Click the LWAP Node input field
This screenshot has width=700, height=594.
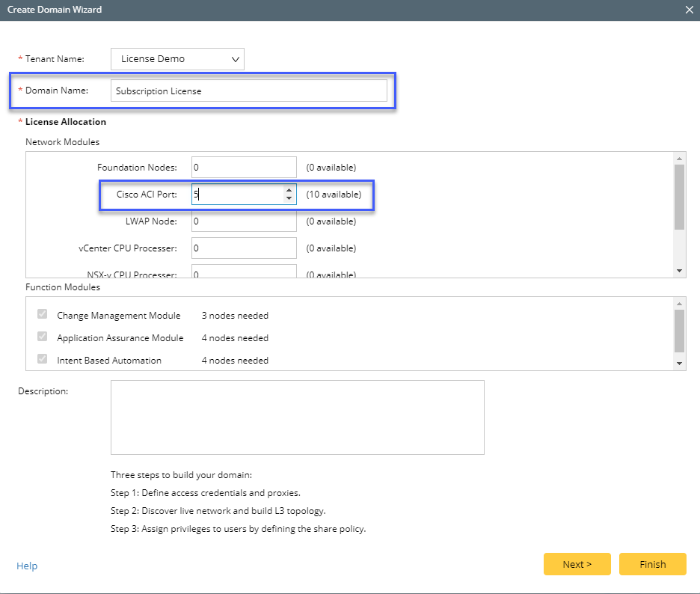244,221
